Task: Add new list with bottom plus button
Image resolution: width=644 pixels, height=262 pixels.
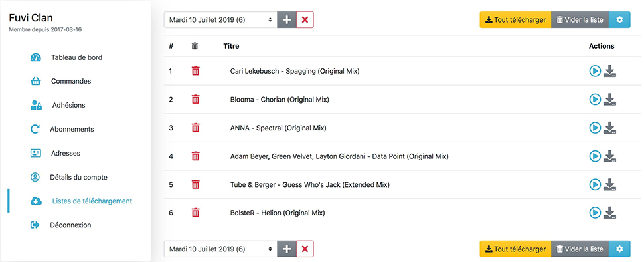Action: [287, 249]
